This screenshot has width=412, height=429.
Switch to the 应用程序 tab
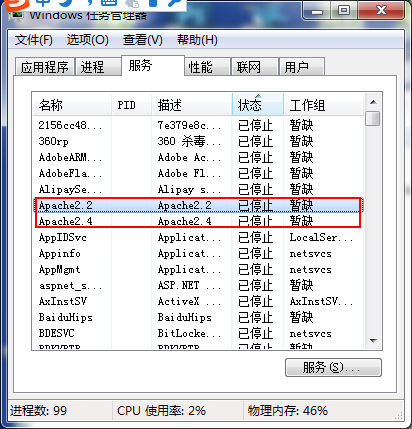(45, 67)
